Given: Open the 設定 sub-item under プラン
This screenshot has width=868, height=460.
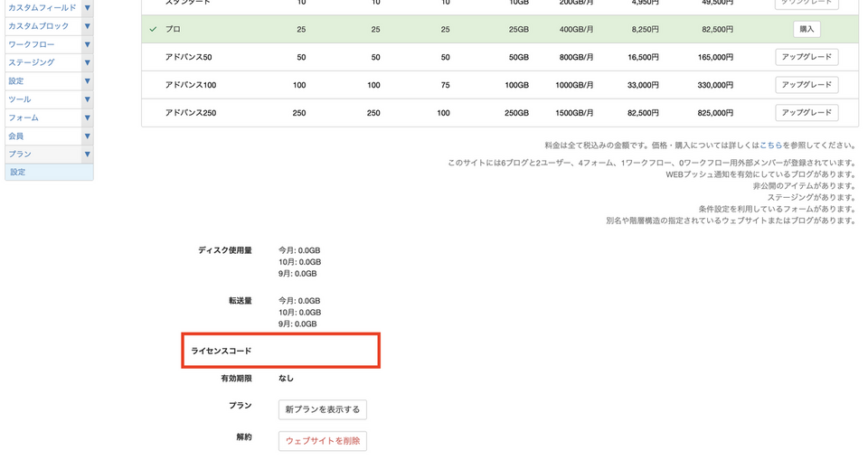Looking at the screenshot, I should click(x=18, y=172).
